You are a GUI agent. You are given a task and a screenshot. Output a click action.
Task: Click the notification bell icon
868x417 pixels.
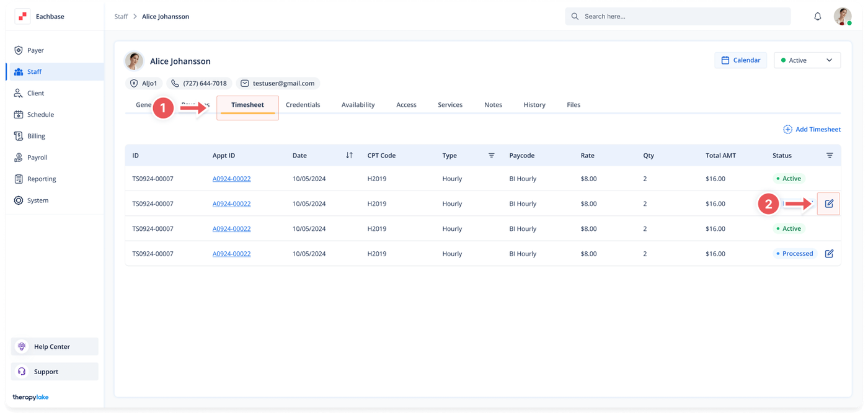coord(817,17)
